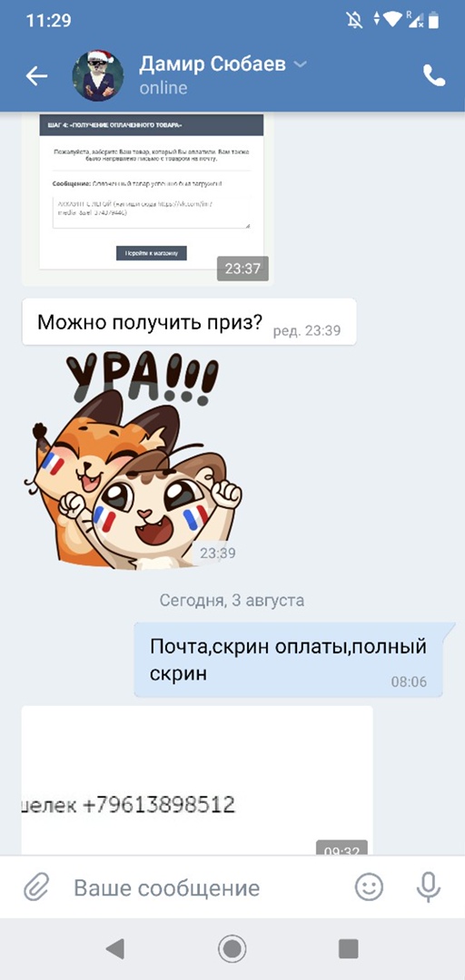Tap the Дамир Сюбаев name title

pyautogui.click(x=213, y=64)
